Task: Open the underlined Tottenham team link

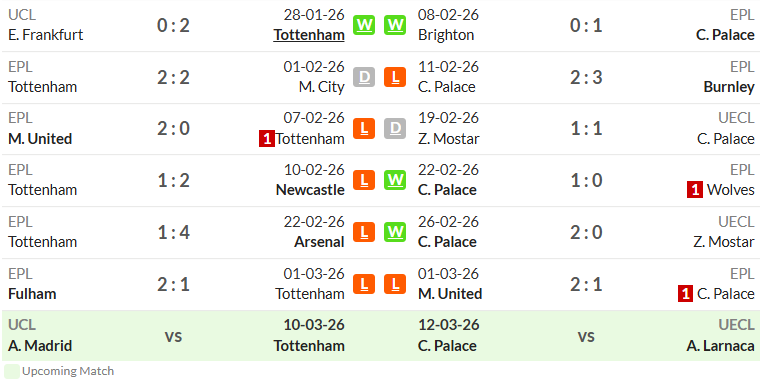Action: (x=309, y=35)
